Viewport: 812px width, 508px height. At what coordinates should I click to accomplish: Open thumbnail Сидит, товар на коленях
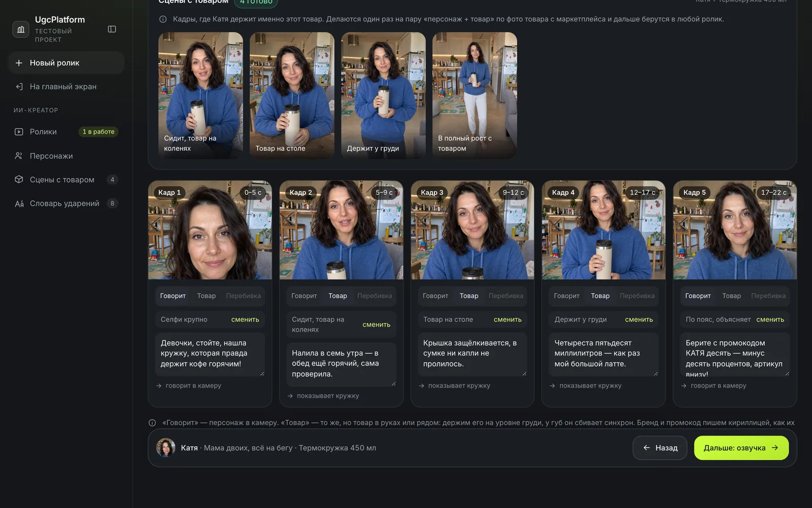200,96
